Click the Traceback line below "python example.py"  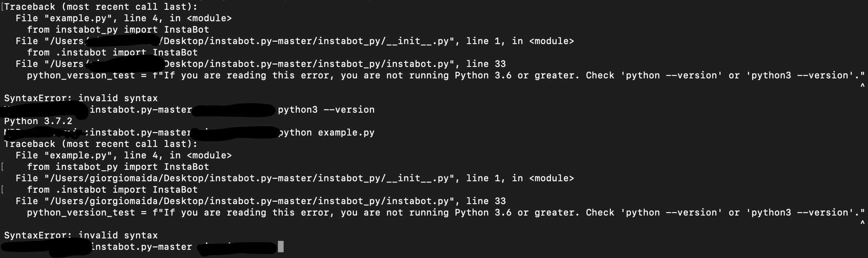coord(101,144)
